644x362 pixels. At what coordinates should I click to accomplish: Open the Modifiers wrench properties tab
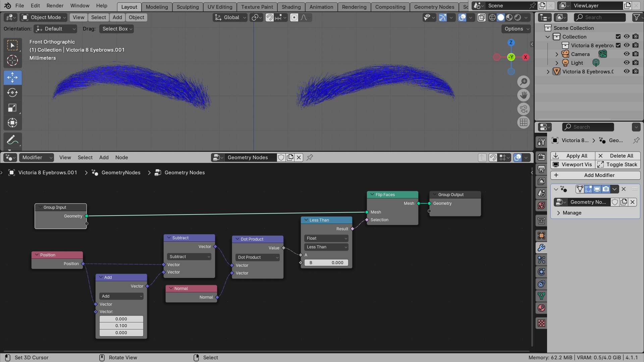pyautogui.click(x=541, y=248)
